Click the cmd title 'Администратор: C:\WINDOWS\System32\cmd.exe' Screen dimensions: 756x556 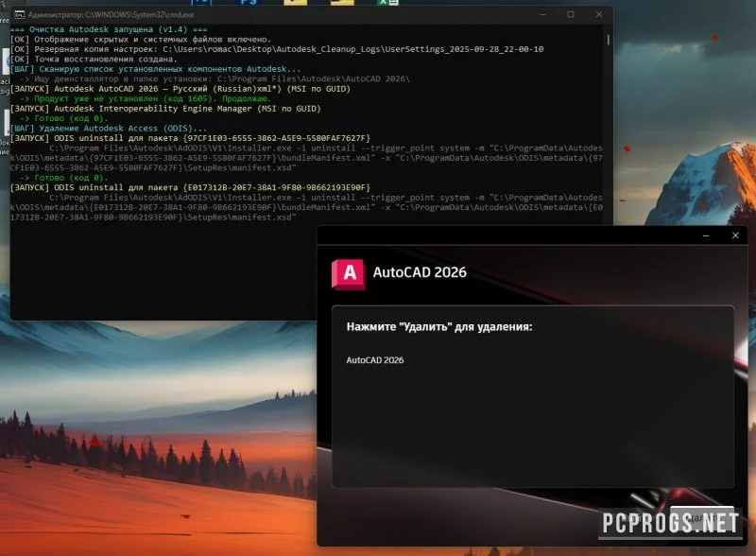pyautogui.click(x=111, y=15)
